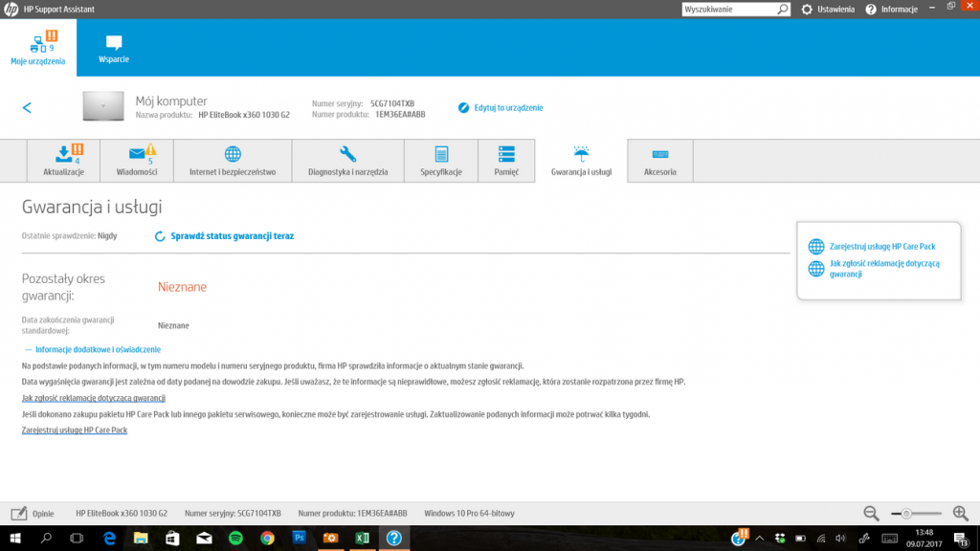Click Sprawdź status gwarancji teraz
Screen dimensions: 980x551
232,235
